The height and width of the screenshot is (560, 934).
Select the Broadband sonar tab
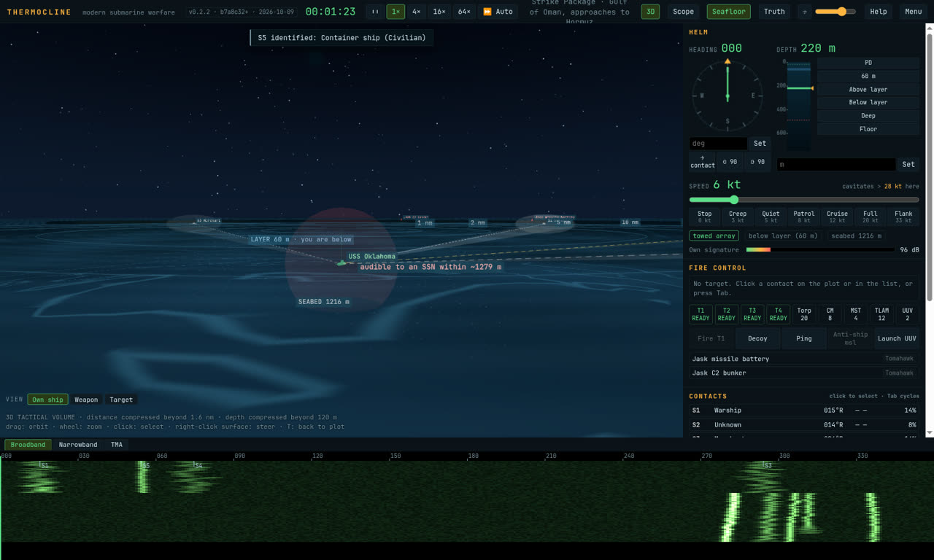(28, 445)
